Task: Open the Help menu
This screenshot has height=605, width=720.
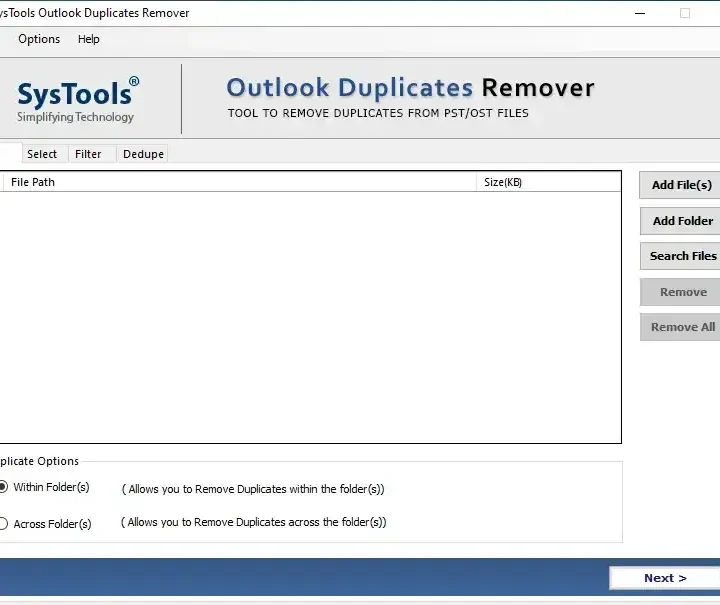Action: 89,39
